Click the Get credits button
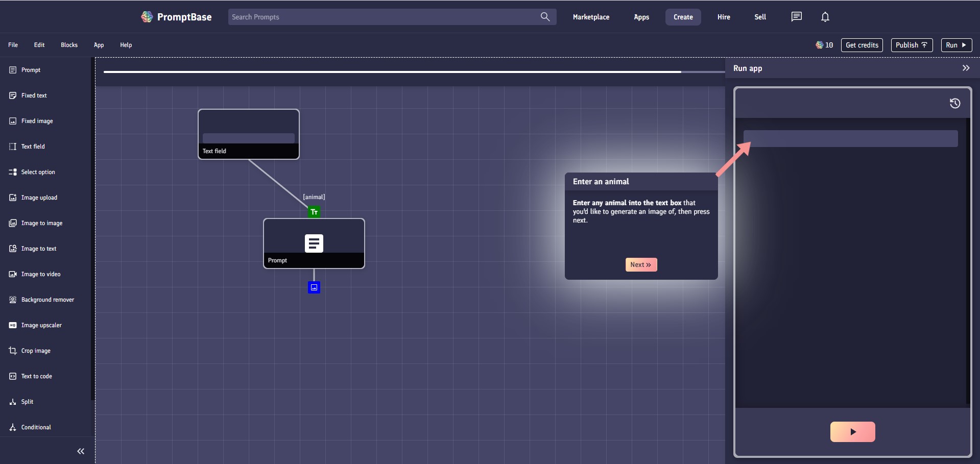The height and width of the screenshot is (464, 980). (862, 45)
